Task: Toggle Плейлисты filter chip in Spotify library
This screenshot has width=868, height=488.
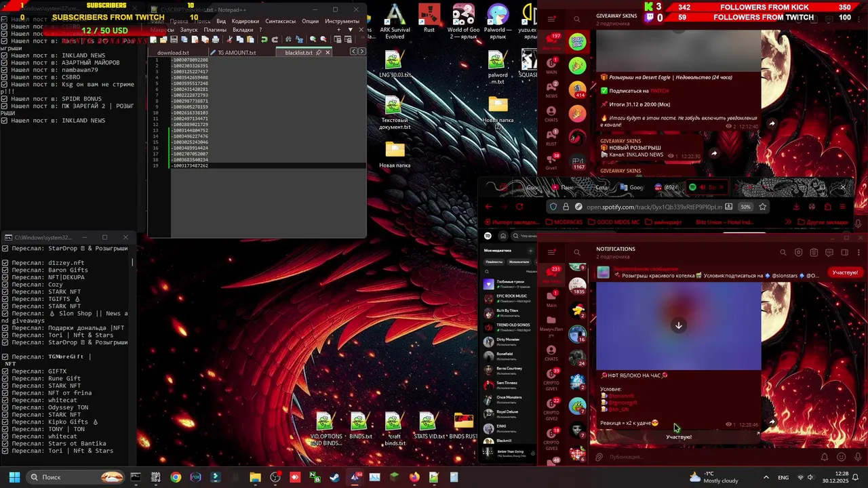Action: [494, 262]
